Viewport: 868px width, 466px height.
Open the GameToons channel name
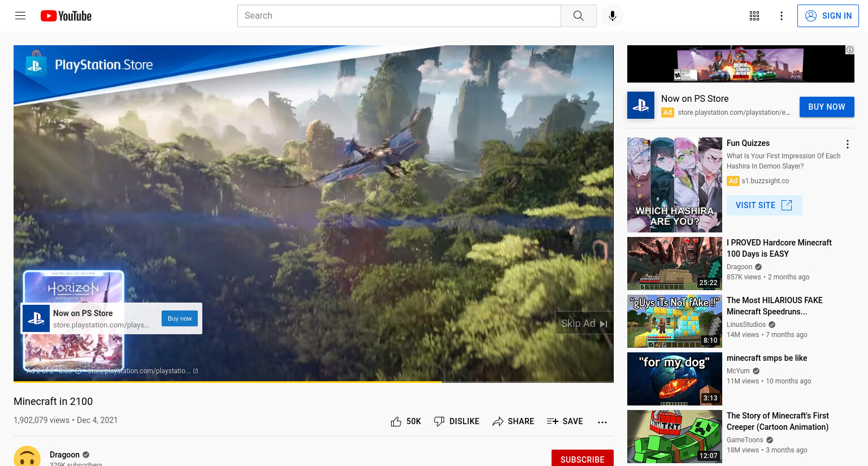(745, 440)
